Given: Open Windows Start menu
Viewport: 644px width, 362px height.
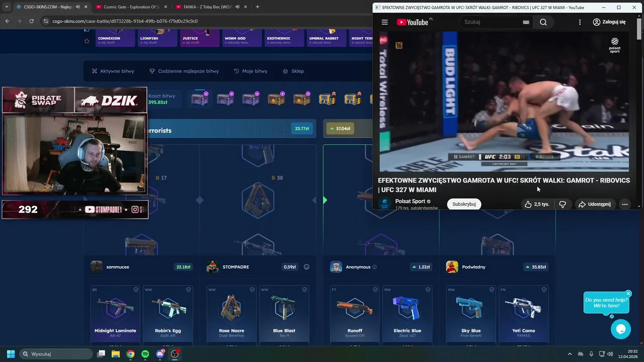Looking at the screenshot, I should pos(11,354).
